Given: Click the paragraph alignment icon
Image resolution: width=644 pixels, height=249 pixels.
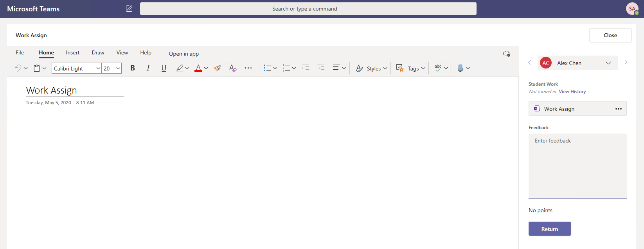Looking at the screenshot, I should 336,68.
